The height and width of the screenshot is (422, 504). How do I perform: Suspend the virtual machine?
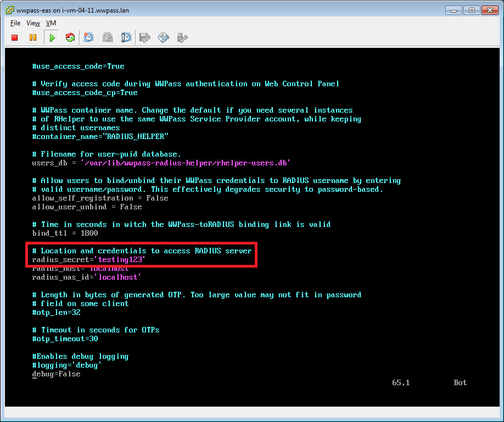tap(33, 37)
